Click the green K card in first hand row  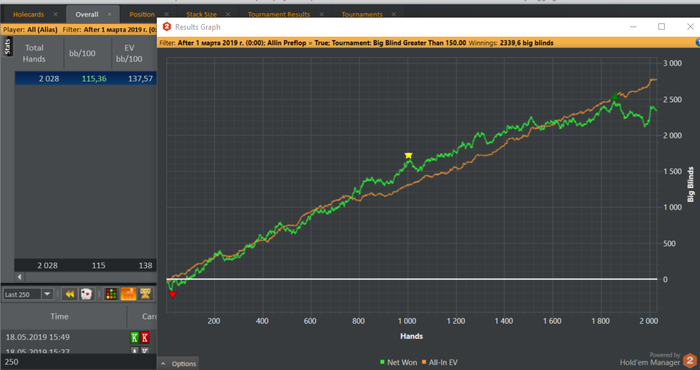tap(134, 337)
